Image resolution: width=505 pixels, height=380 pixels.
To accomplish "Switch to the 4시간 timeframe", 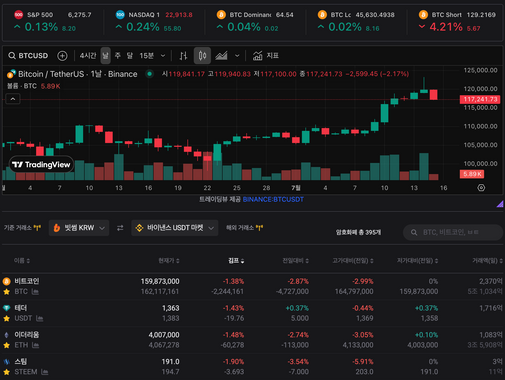I will 88,56.
